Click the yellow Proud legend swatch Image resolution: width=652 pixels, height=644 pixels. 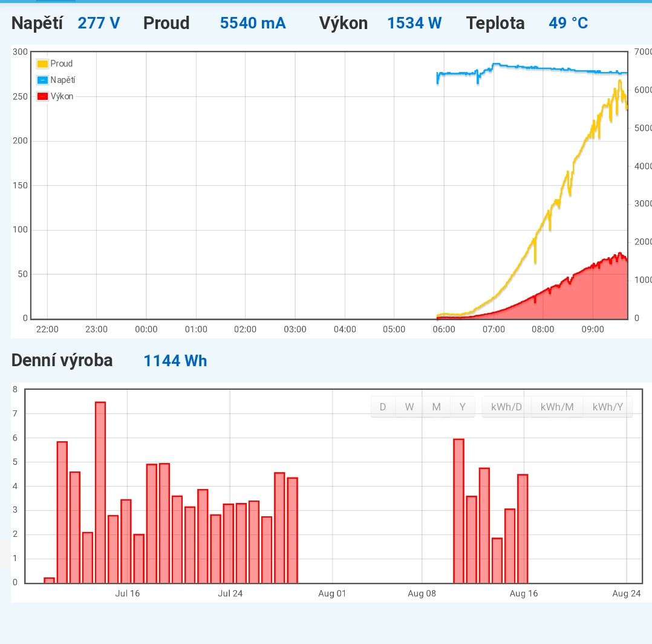42,64
